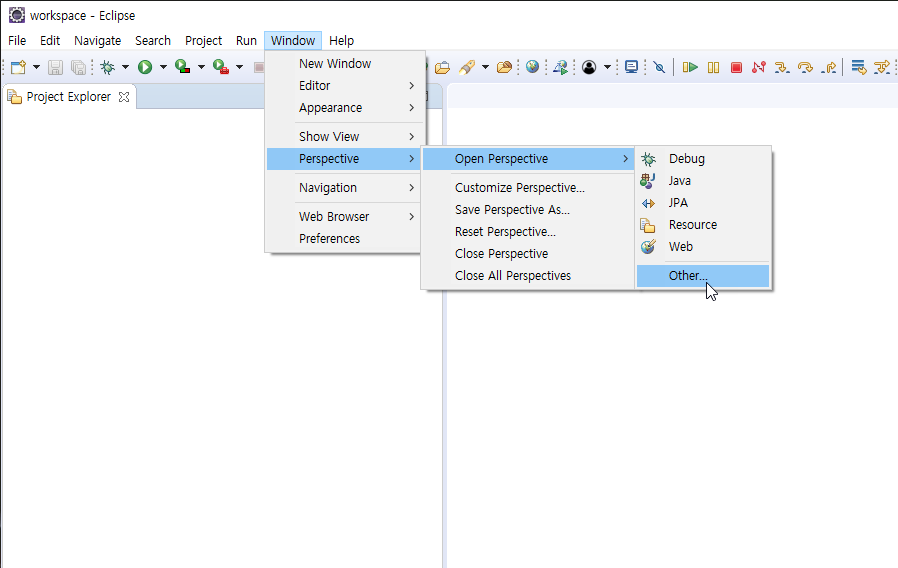Open the profile icon dropdown arrow
The height and width of the screenshot is (568, 898).
(607, 67)
